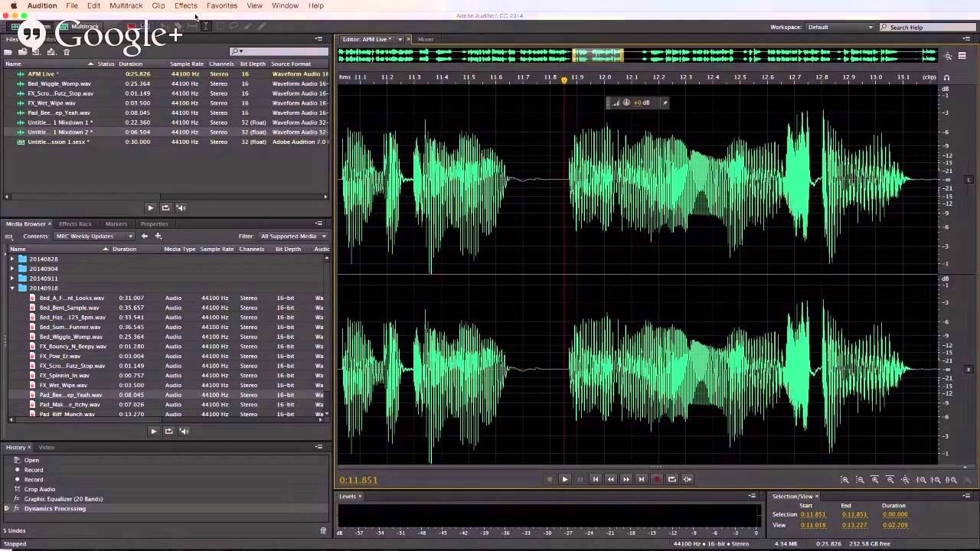Start recording with red Record button
The height and width of the screenshot is (551, 980).
657,479
